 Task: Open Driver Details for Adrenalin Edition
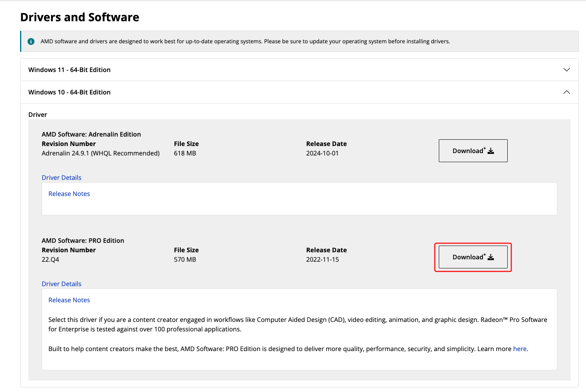point(61,178)
